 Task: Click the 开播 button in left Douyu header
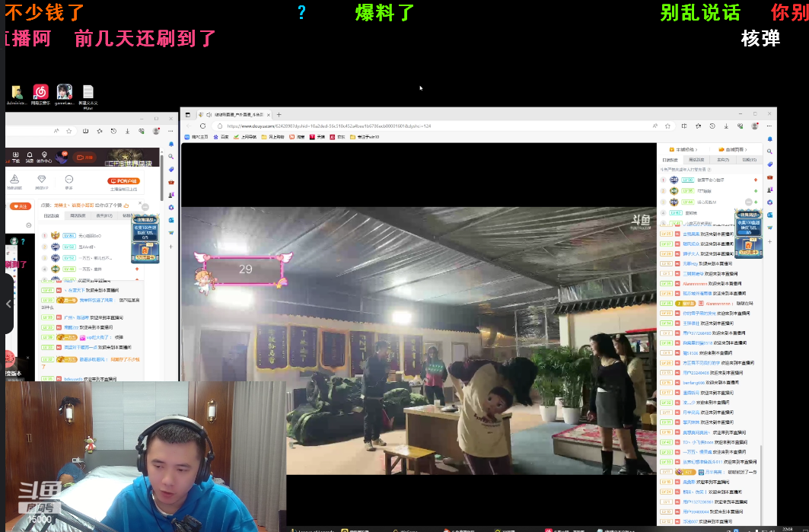(x=85, y=158)
